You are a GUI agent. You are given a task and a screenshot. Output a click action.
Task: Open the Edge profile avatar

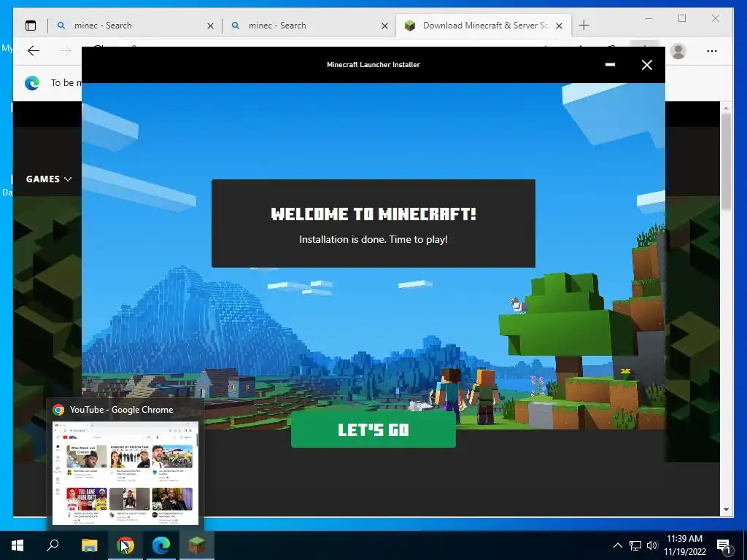pos(678,50)
